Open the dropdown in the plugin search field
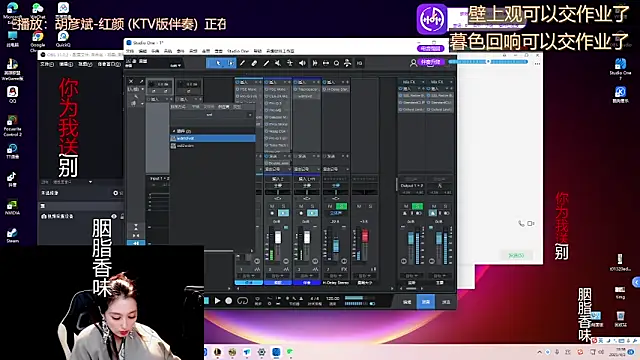 point(250,115)
